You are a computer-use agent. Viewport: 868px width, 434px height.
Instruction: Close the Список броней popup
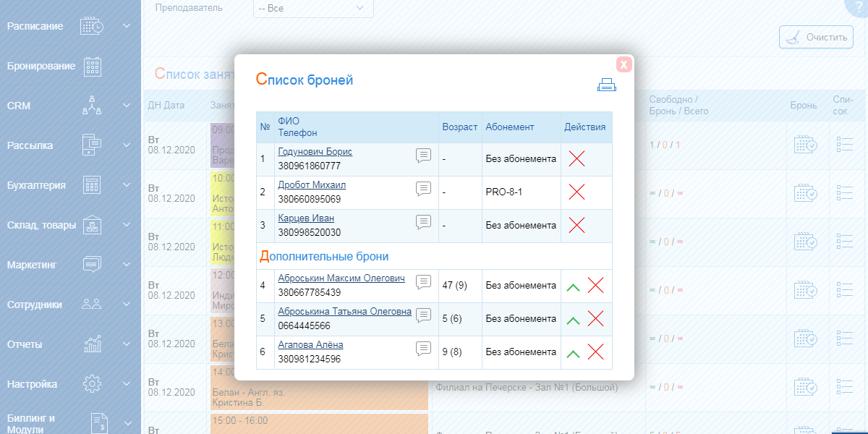pos(624,64)
